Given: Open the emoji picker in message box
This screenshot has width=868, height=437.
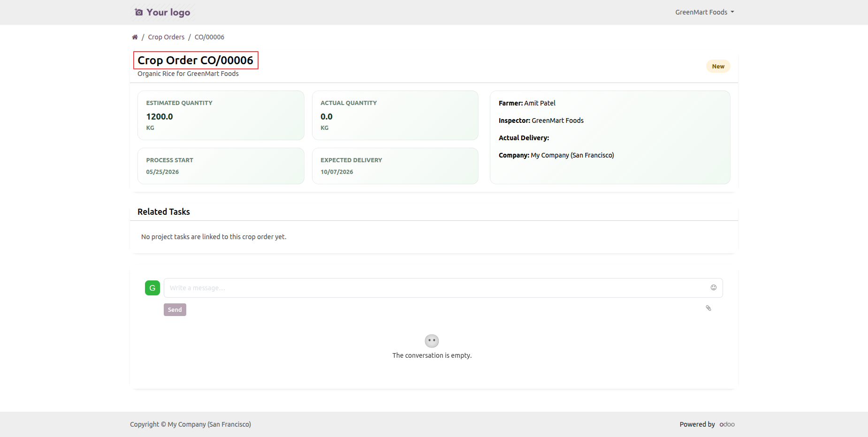Looking at the screenshot, I should [x=713, y=287].
